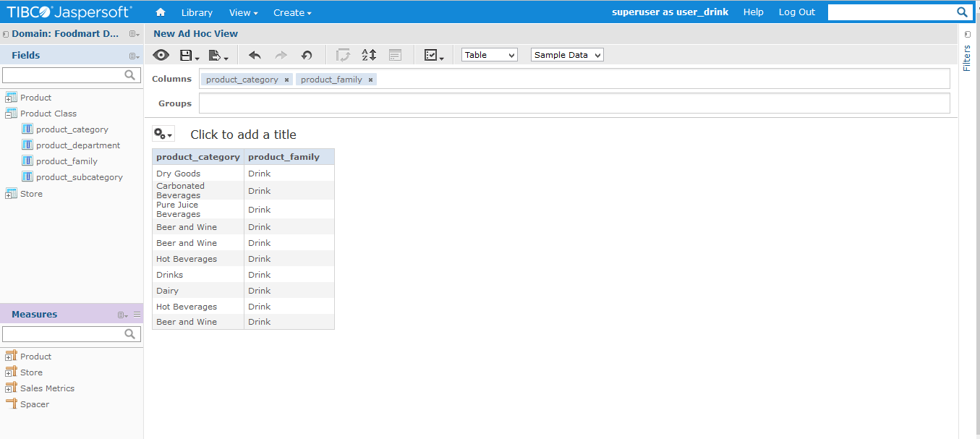Expand the Filters panel icon
980x439 pixels.
pyautogui.click(x=968, y=34)
